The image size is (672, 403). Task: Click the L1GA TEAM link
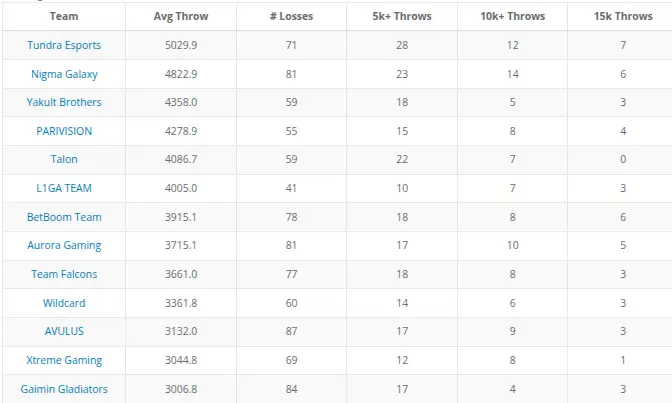pos(64,188)
